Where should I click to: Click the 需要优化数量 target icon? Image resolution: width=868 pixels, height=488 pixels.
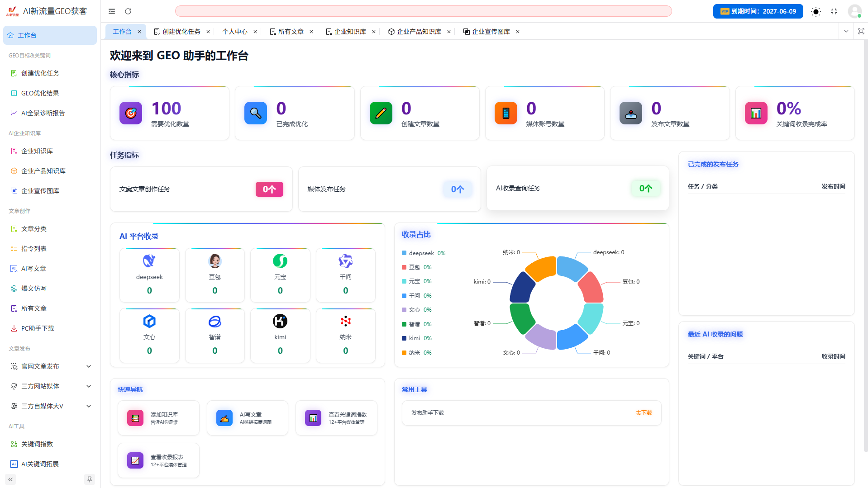coord(131,113)
